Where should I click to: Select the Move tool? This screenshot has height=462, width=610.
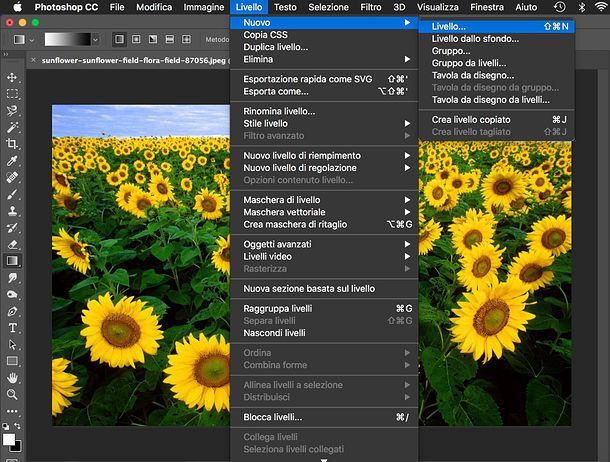pos(12,77)
